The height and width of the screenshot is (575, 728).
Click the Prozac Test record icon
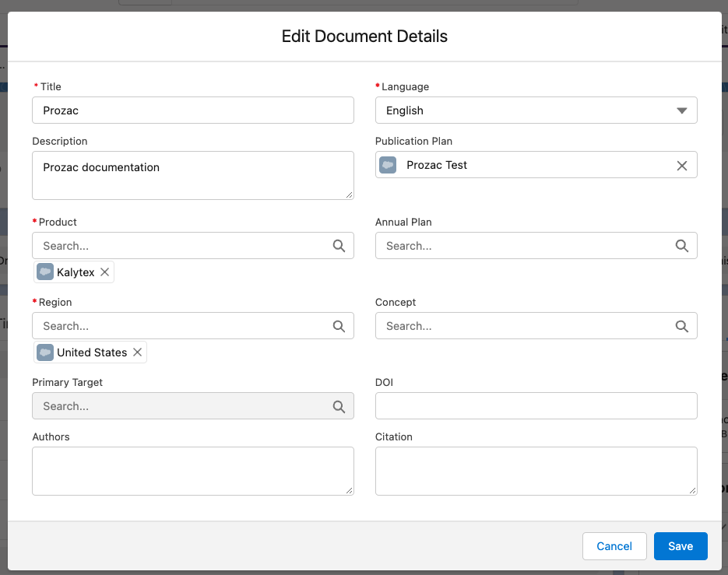388,165
